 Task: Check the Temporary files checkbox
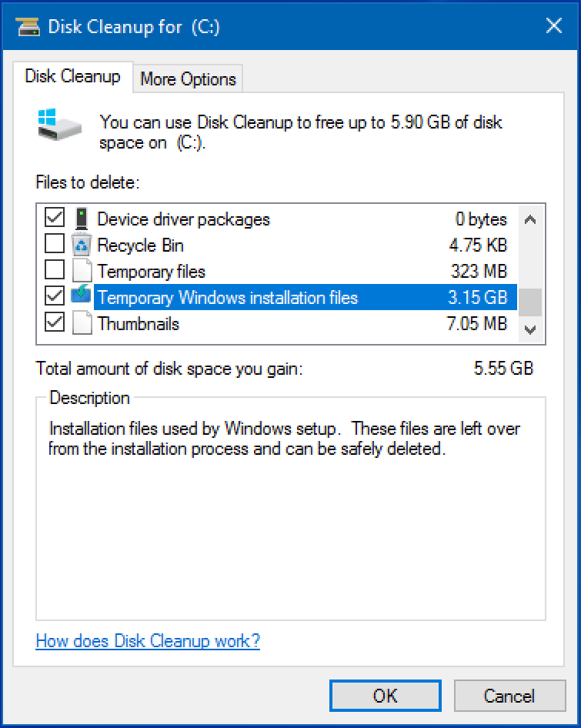(55, 269)
